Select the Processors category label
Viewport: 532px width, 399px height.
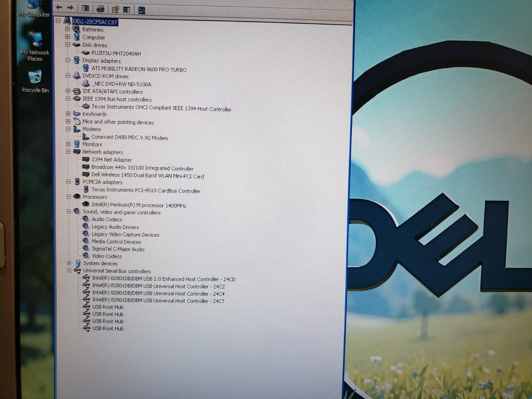[95, 197]
